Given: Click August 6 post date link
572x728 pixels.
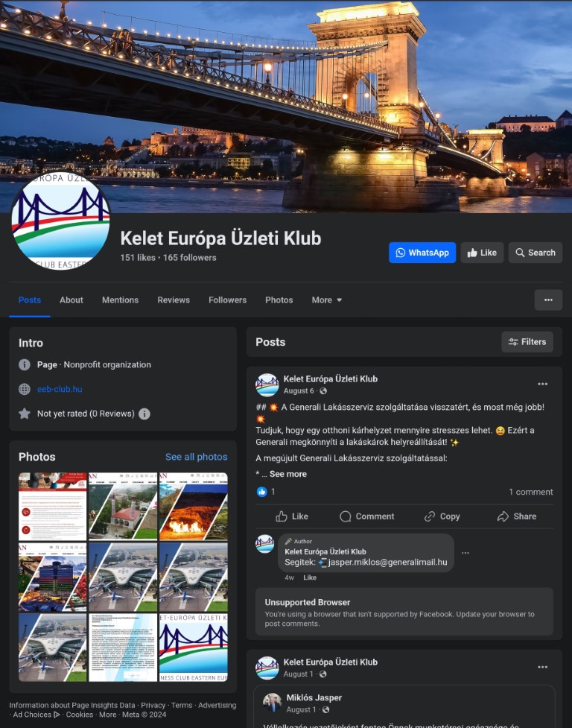Looking at the screenshot, I should [299, 391].
